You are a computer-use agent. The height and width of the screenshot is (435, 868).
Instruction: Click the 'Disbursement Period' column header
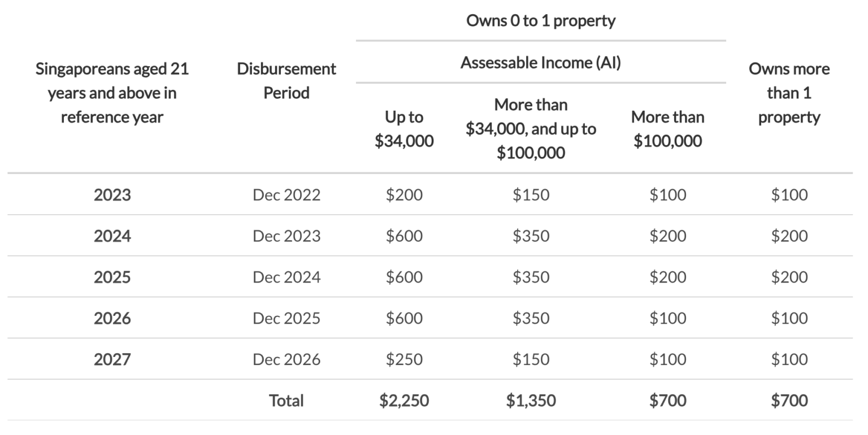(286, 81)
